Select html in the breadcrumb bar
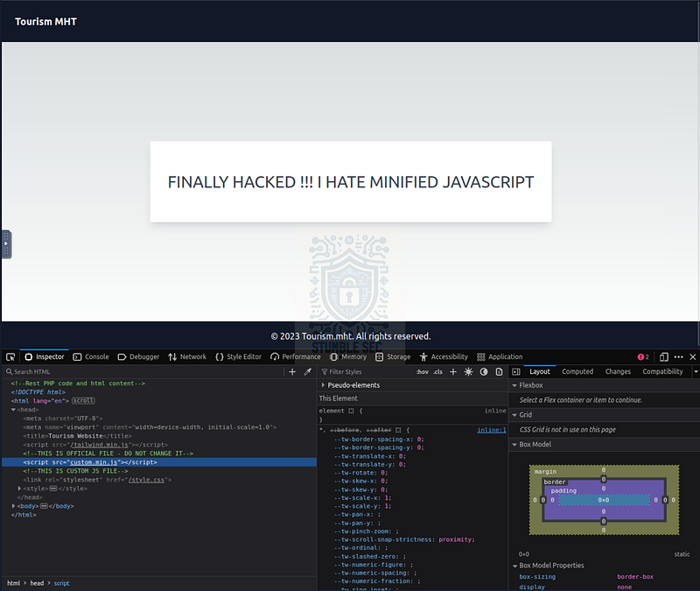The height and width of the screenshot is (591, 700). [x=13, y=583]
